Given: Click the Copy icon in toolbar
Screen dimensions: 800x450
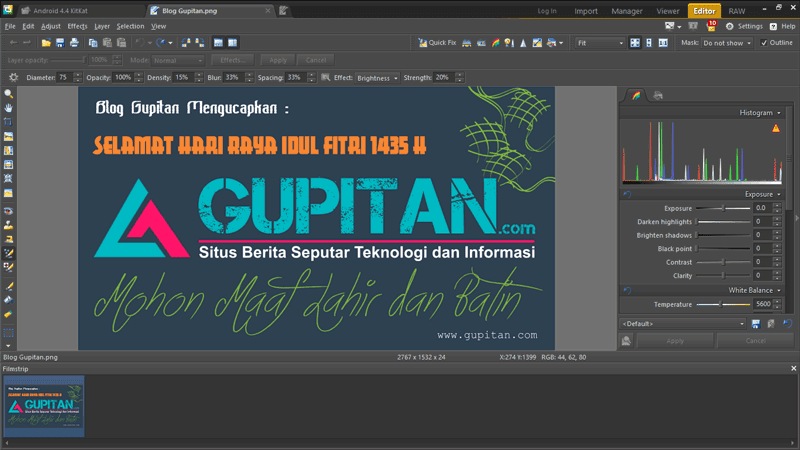Looking at the screenshot, I should pos(93,43).
